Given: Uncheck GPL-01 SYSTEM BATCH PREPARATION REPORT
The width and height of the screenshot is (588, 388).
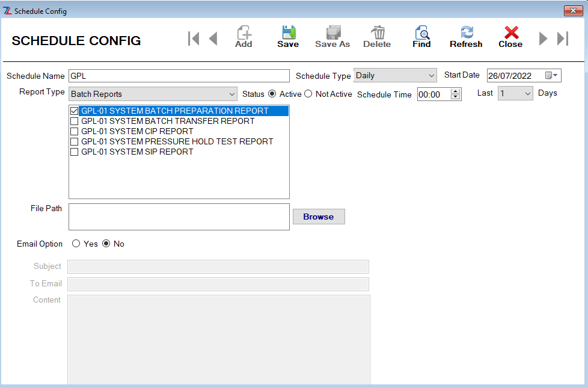Looking at the screenshot, I should click(75, 111).
